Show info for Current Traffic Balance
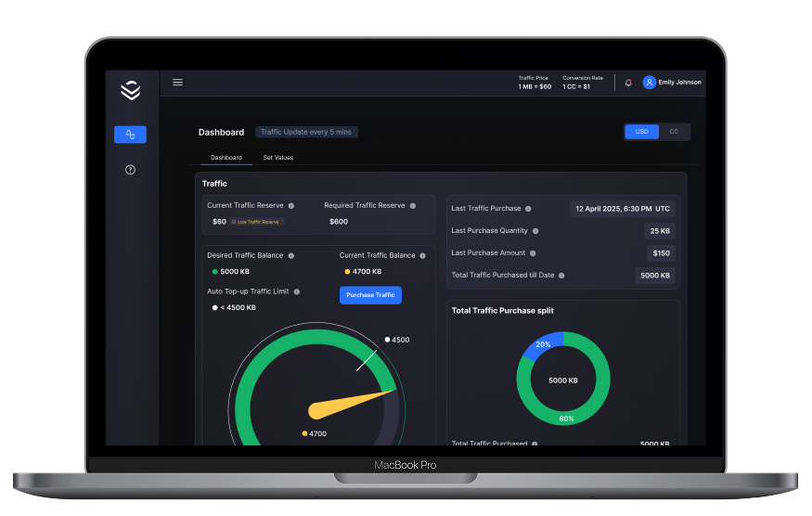Screen dimensions: 812x516 (x=422, y=255)
